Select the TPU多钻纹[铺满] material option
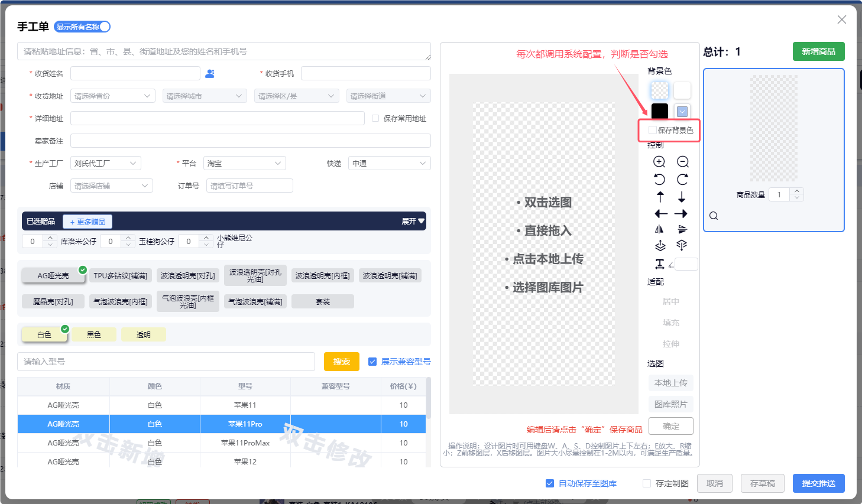The width and height of the screenshot is (862, 504). click(x=121, y=275)
